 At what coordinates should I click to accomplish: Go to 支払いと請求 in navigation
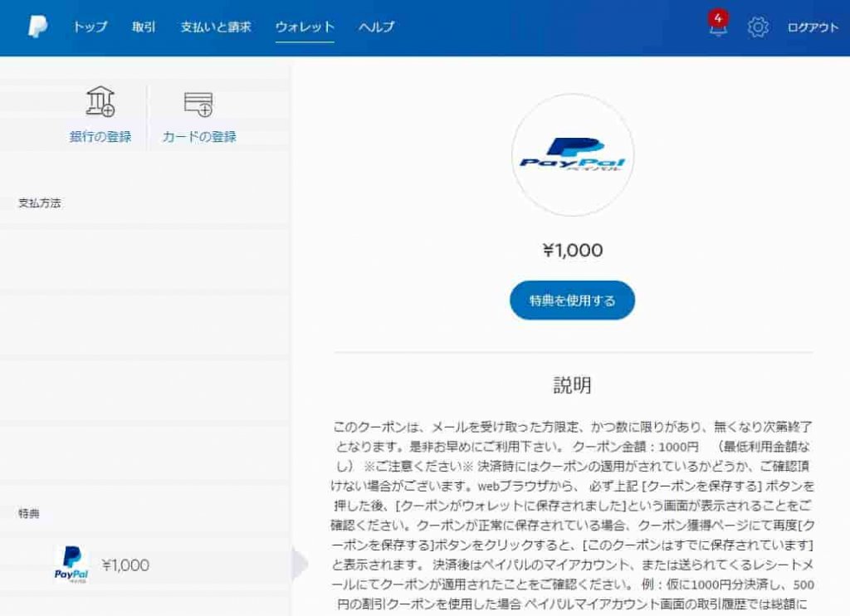point(216,27)
